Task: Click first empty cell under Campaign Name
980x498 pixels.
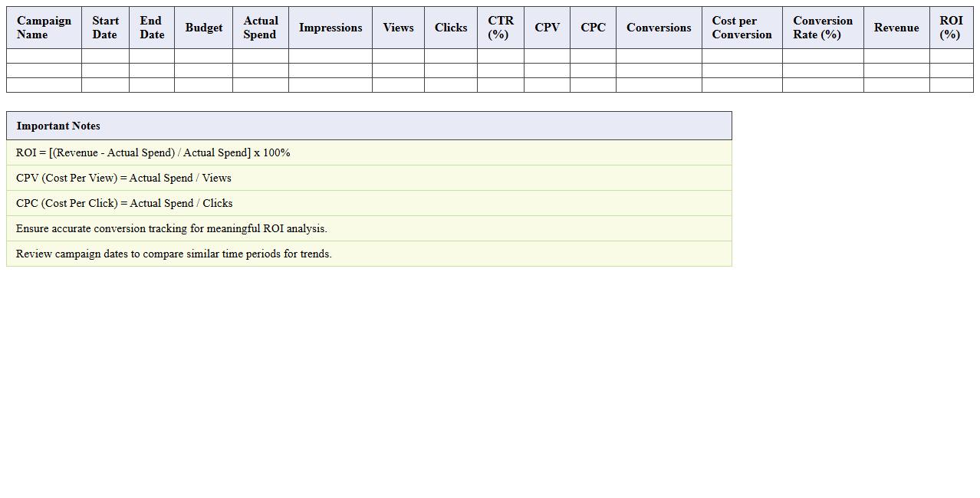Action: (x=44, y=56)
